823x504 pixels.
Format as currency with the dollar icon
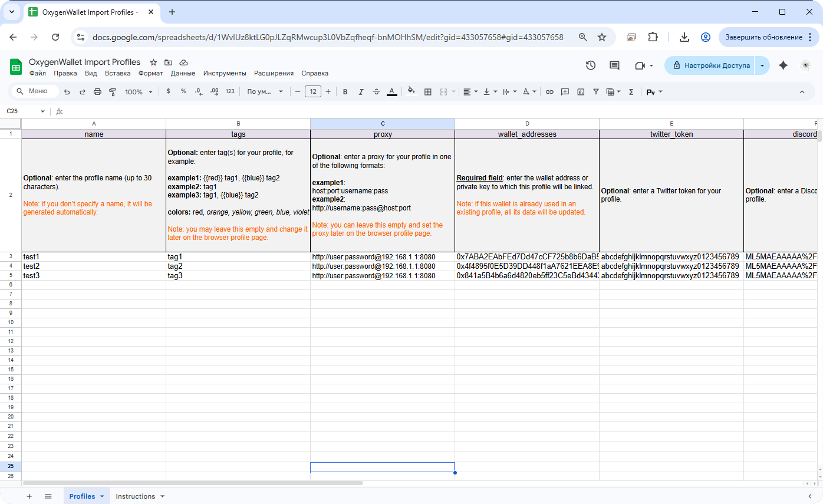(x=169, y=91)
